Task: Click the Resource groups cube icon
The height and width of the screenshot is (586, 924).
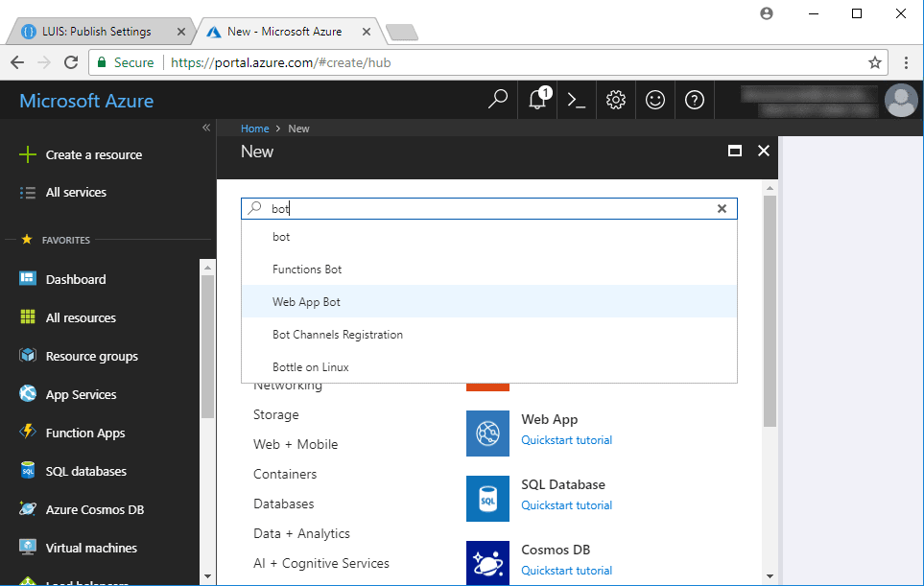Action: [x=28, y=355]
